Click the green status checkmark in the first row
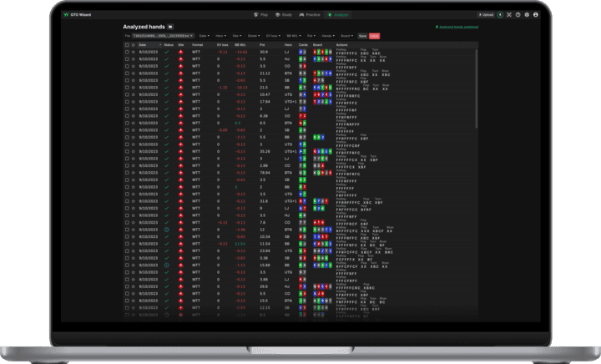The height and width of the screenshot is (364, 601). coord(166,51)
